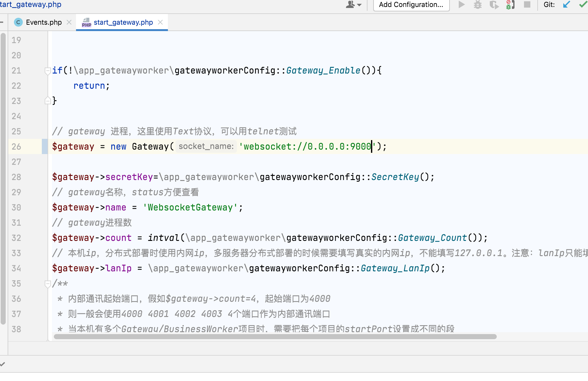The image size is (588, 381).
Task: Select the start_gateway.php tab
Action: [123, 22]
